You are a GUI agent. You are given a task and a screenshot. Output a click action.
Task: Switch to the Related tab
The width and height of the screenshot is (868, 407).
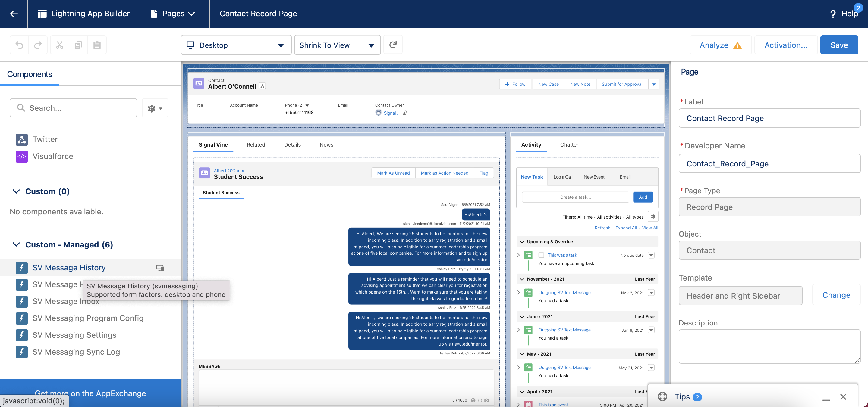256,145
